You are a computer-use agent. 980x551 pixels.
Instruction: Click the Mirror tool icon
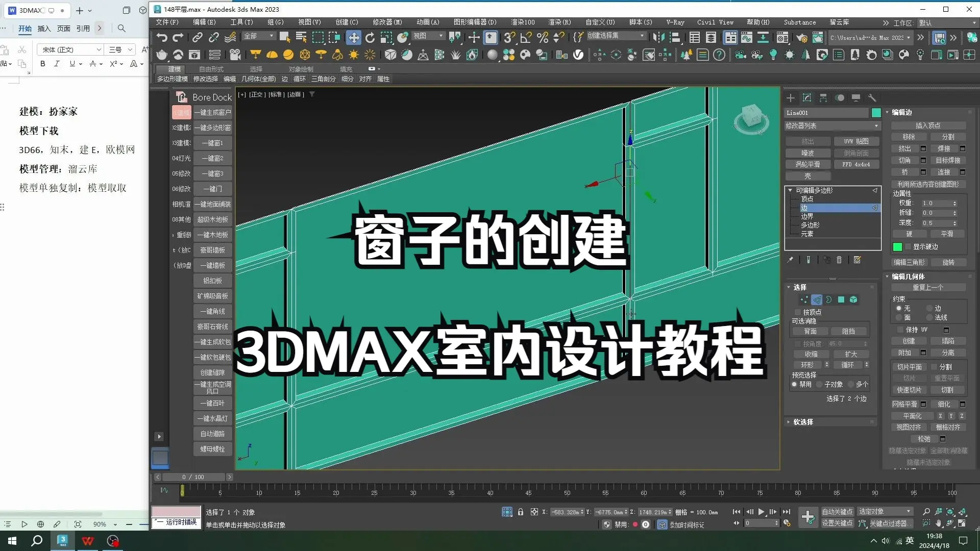(658, 37)
